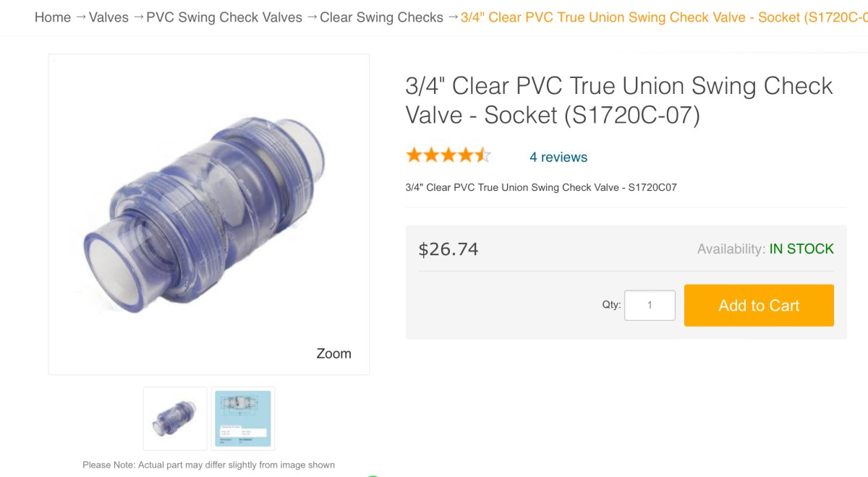Click the product title heading
Image resolution: width=868 pixels, height=477 pixels.
pos(618,100)
